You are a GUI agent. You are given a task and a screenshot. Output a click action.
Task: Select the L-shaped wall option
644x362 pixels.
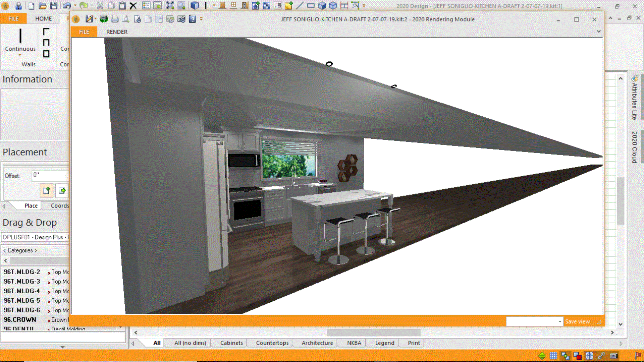point(46,32)
